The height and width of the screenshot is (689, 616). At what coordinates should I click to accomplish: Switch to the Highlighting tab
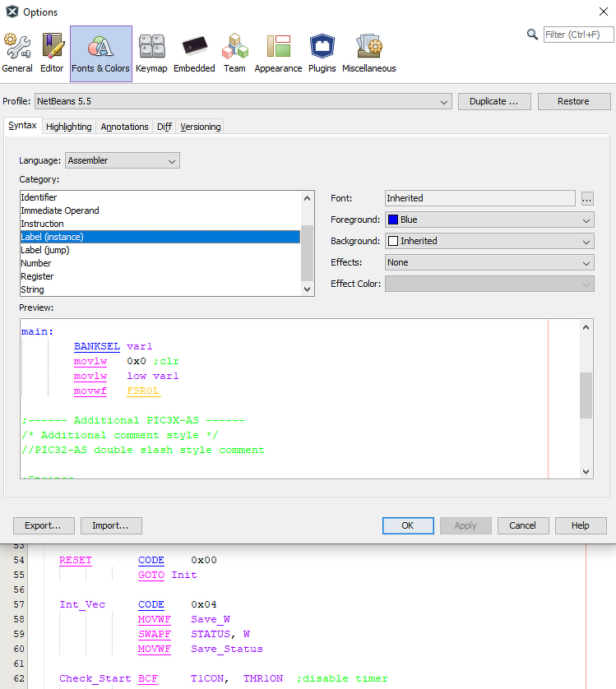click(x=68, y=127)
